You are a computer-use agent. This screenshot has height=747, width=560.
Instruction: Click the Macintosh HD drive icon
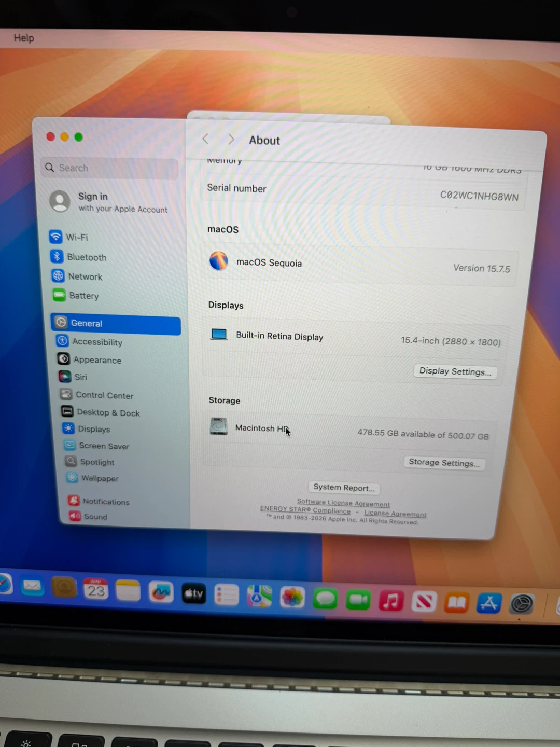click(218, 426)
